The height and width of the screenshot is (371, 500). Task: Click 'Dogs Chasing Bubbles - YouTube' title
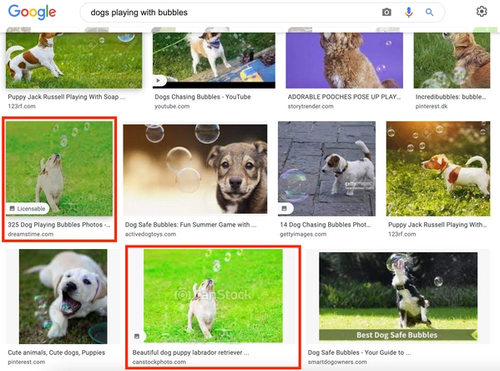pos(203,97)
